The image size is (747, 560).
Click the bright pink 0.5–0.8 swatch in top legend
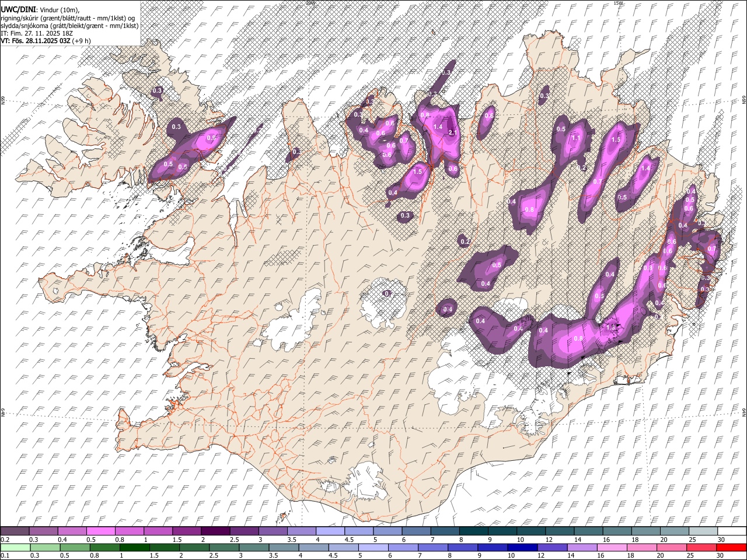click(101, 531)
